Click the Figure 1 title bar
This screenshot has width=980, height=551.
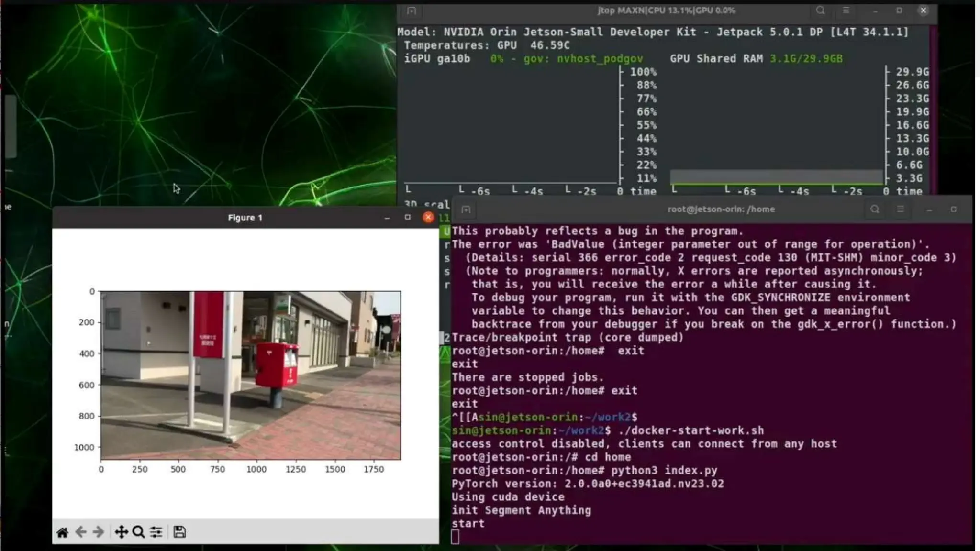245,218
